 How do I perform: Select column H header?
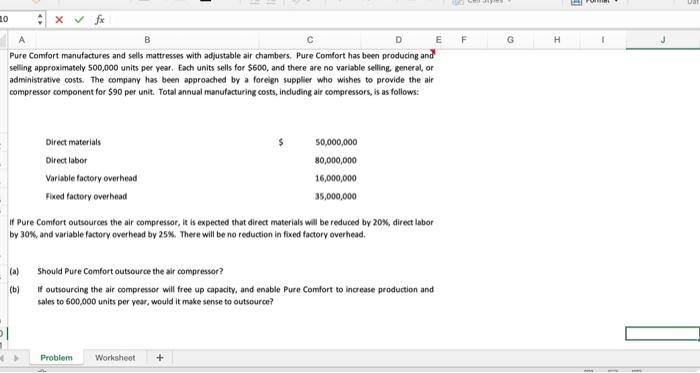tap(557, 40)
